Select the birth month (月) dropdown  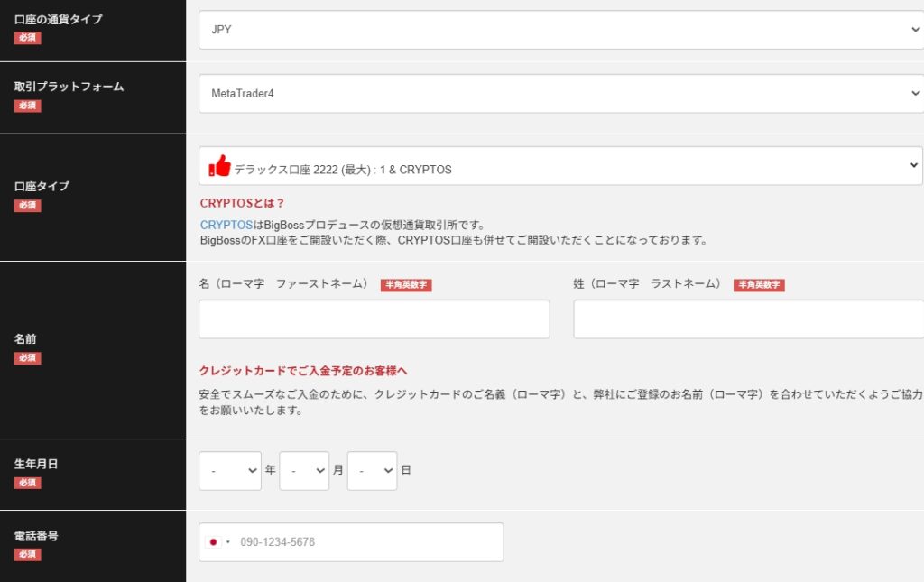click(x=304, y=471)
